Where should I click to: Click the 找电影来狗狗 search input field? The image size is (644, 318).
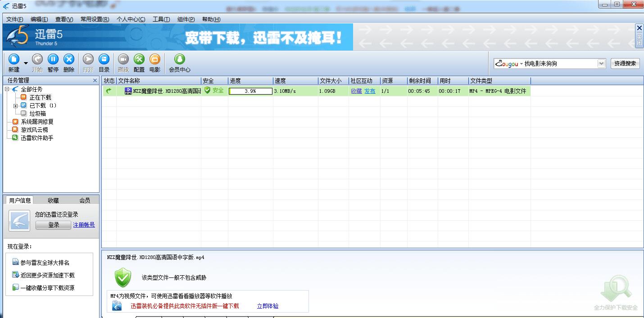point(560,64)
